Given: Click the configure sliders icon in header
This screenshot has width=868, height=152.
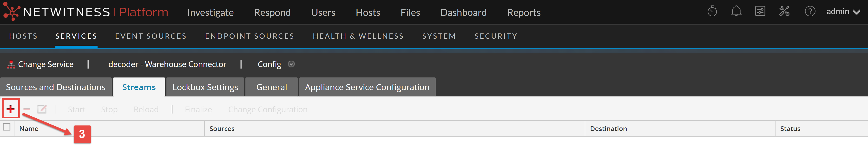Looking at the screenshot, I should (x=760, y=12).
